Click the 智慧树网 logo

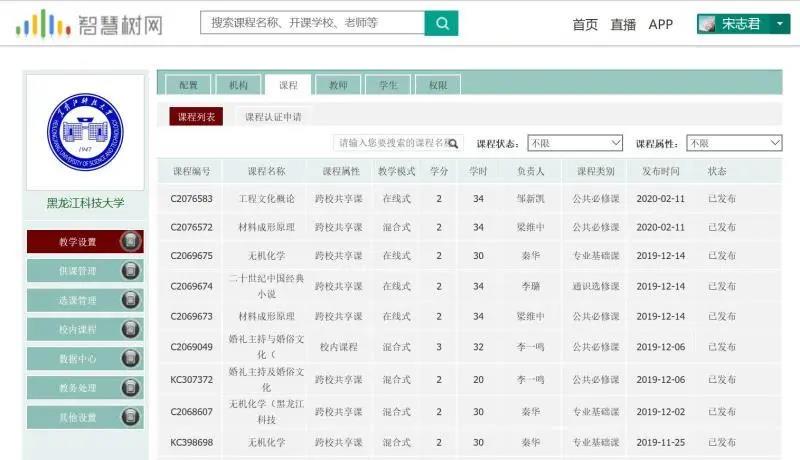tap(89, 23)
